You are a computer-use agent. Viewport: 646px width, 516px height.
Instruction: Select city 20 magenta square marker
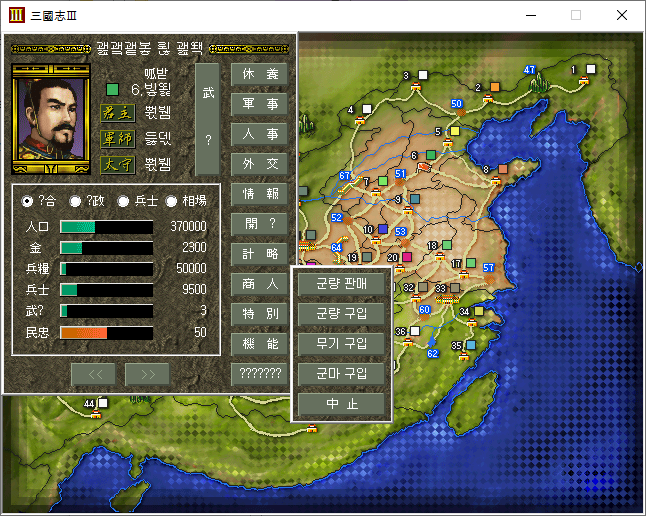coord(407,257)
